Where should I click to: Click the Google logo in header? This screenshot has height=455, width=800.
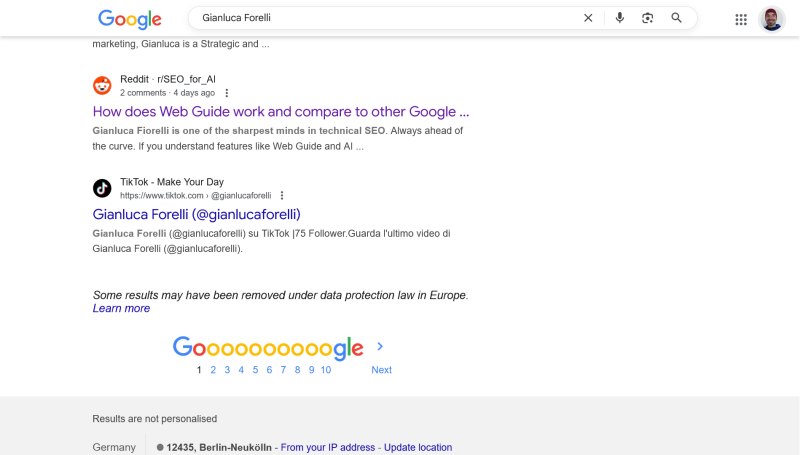(129, 19)
